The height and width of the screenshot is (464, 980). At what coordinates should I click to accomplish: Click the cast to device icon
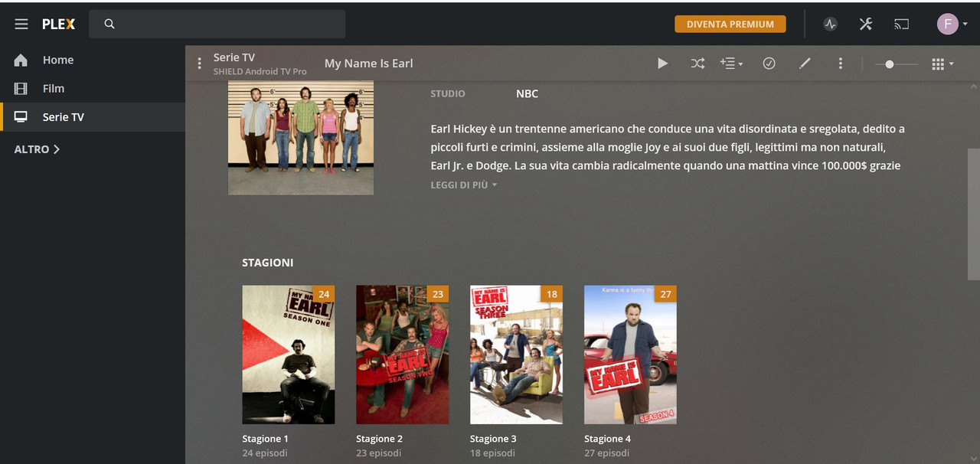tap(902, 24)
